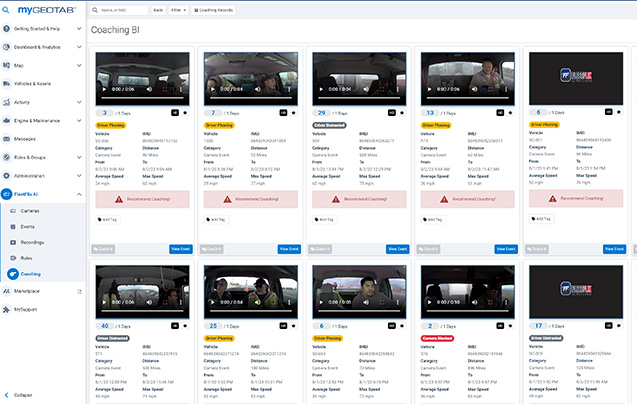The height and width of the screenshot is (404, 637).
Task: Open video options on the card scored 25
Action: tap(289, 302)
